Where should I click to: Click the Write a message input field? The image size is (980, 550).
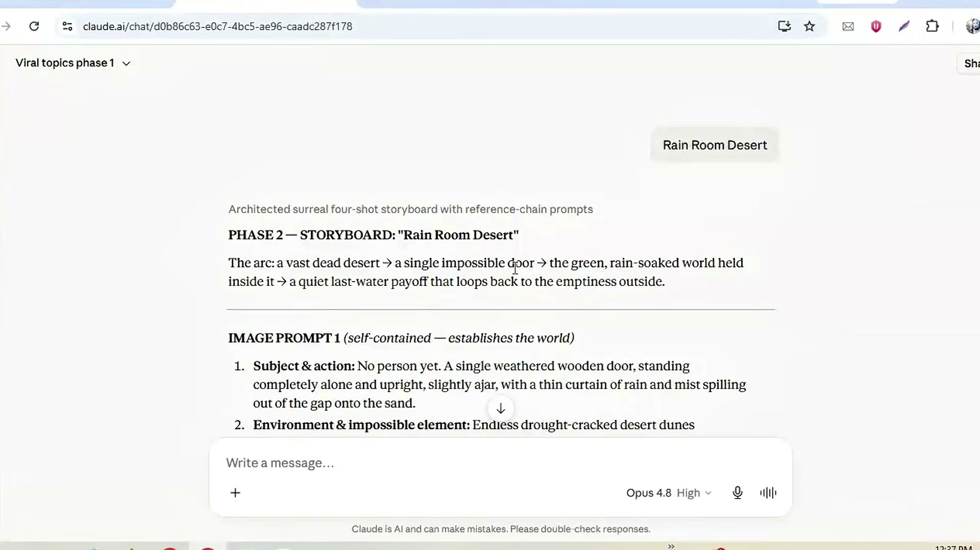(x=500, y=463)
